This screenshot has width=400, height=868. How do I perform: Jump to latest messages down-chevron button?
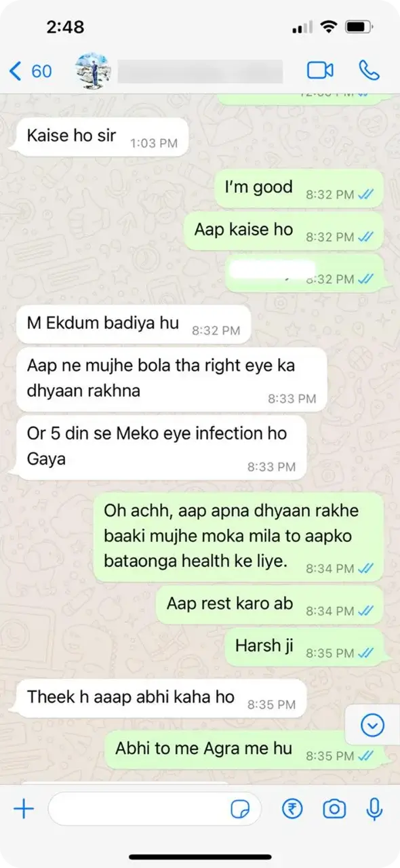coord(372,726)
